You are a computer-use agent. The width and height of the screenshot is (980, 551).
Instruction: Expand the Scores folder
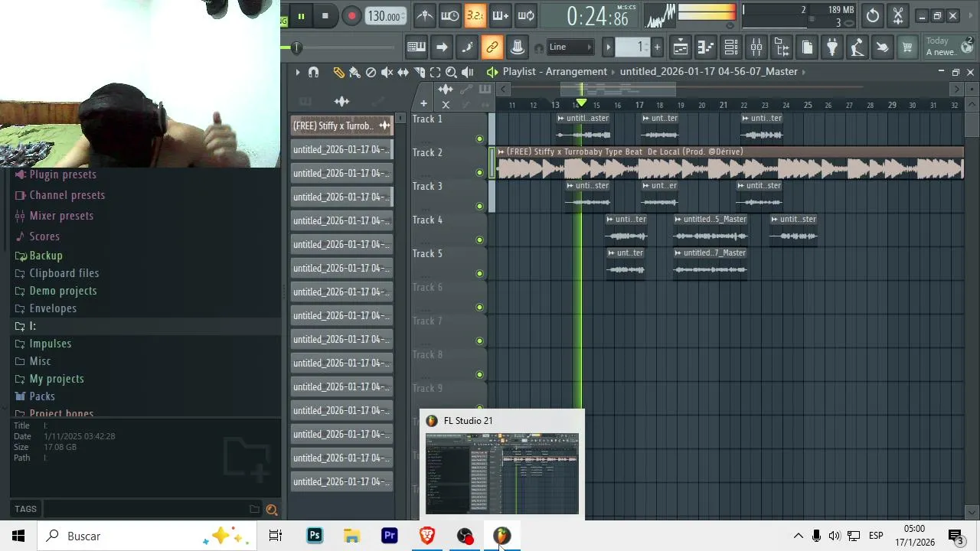coord(44,236)
